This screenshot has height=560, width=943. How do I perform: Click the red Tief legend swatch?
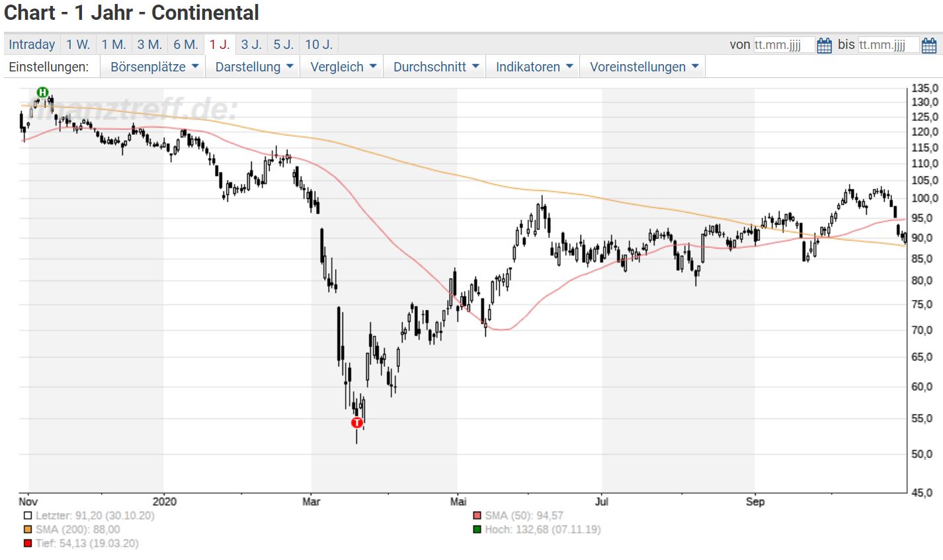tap(27, 543)
